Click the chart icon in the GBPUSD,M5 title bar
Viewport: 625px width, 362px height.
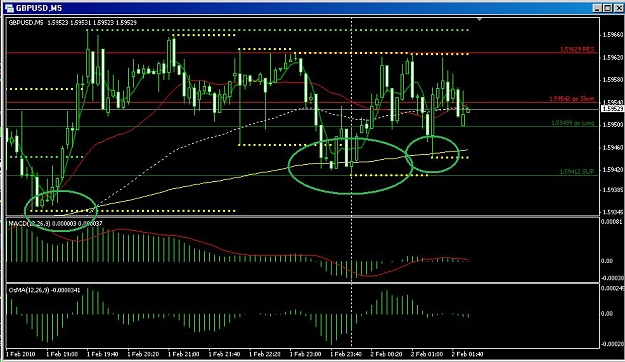pos(9,8)
